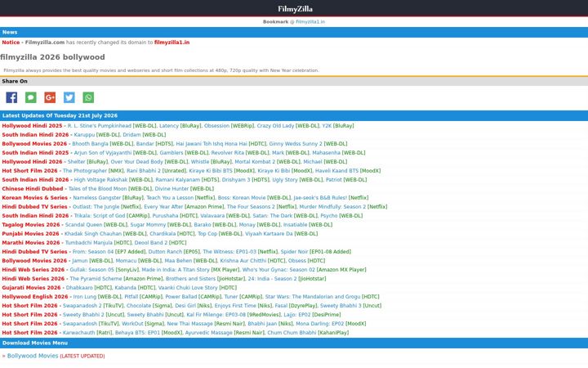The width and height of the screenshot is (588, 368).
Task: Open Hollywood English 2026 category
Action: (x=35, y=297)
